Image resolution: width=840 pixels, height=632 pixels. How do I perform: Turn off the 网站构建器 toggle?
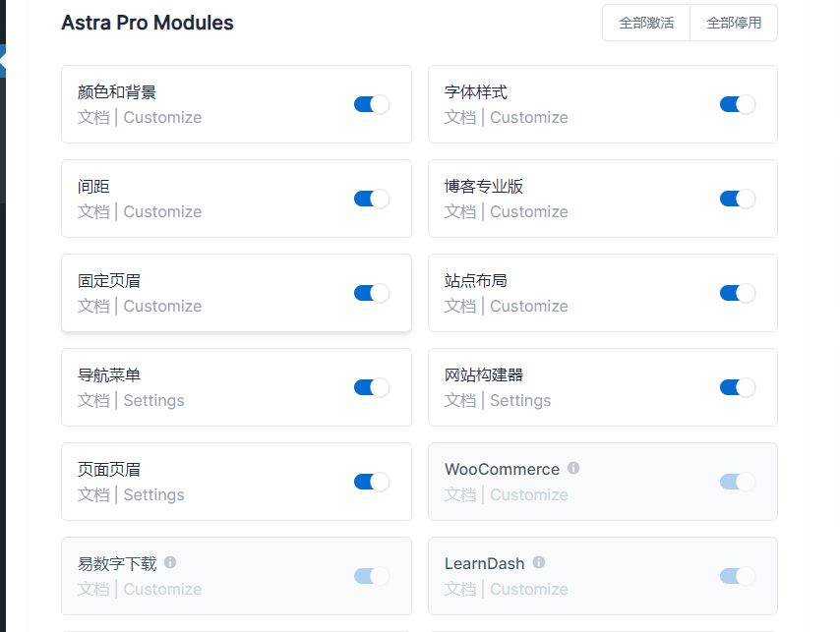(738, 387)
